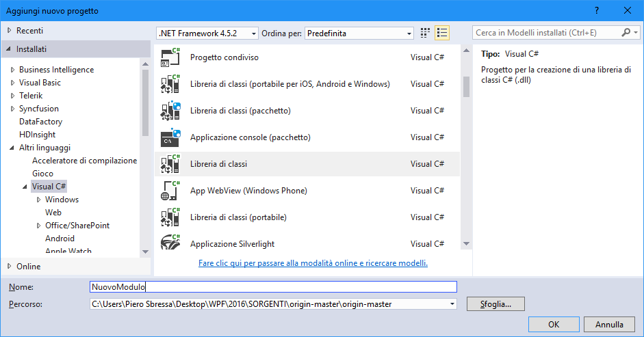Expand the Visual Basic node
The width and height of the screenshot is (644, 337).
[x=13, y=83]
